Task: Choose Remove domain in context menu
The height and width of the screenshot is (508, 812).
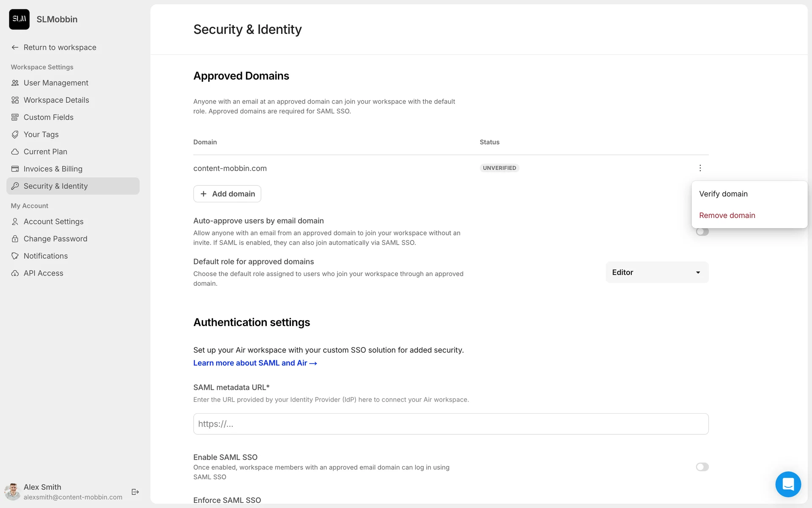Action: [727, 215]
